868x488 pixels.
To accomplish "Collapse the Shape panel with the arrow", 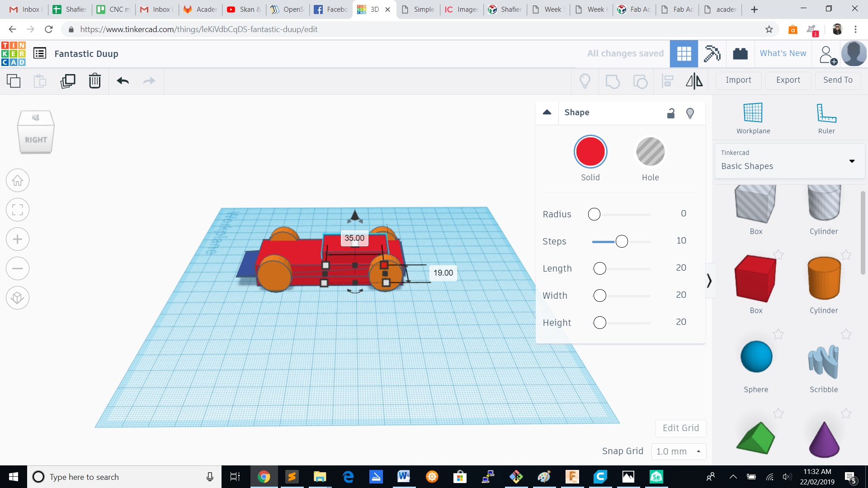I will (x=547, y=113).
